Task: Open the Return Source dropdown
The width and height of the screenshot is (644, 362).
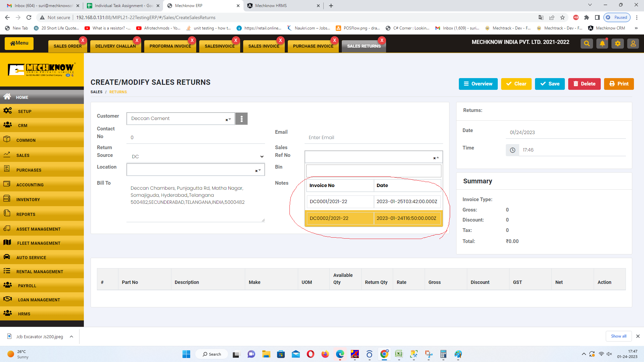Action: pyautogui.click(x=262, y=157)
